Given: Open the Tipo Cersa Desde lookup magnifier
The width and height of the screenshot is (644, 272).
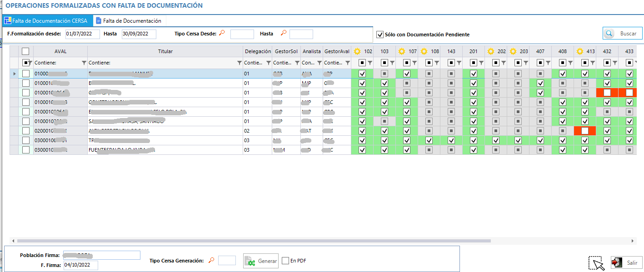Looking at the screenshot, I should tap(222, 33).
